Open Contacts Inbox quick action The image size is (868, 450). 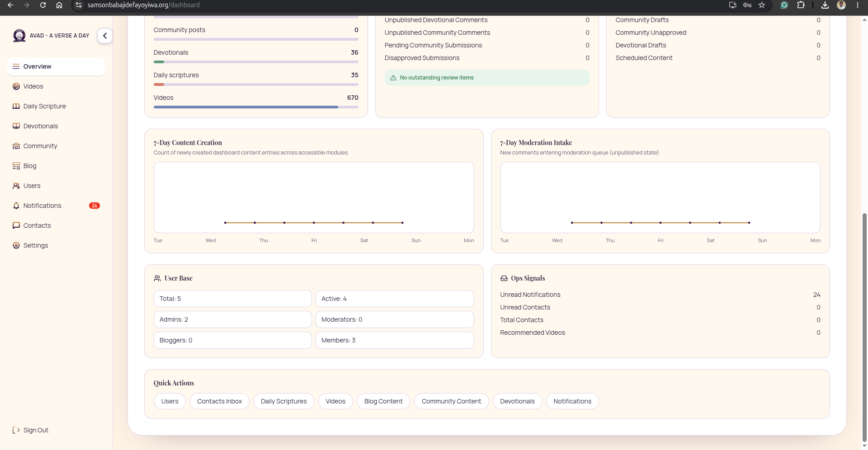click(x=219, y=401)
